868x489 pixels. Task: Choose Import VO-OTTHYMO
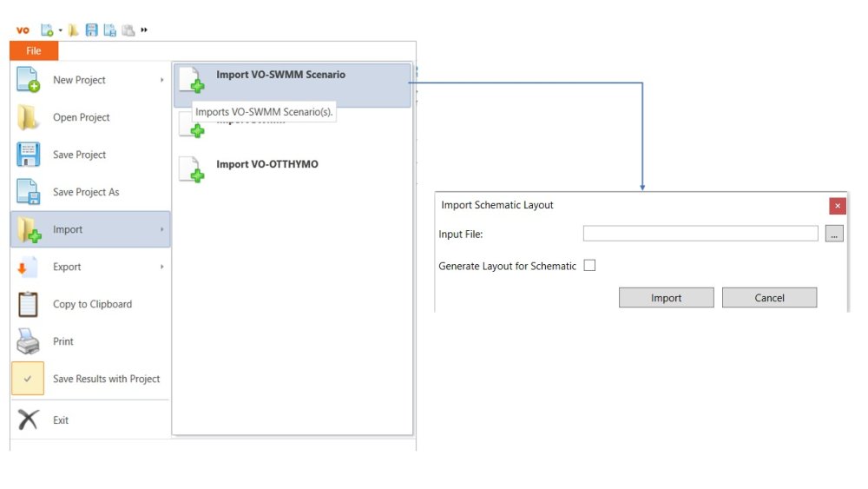click(x=293, y=169)
